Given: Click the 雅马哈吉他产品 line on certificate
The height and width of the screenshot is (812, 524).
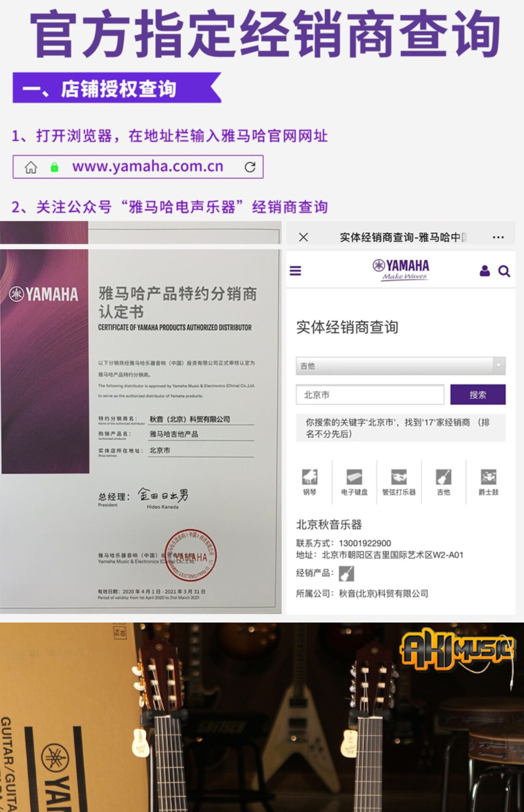Looking at the screenshot, I should (174, 434).
